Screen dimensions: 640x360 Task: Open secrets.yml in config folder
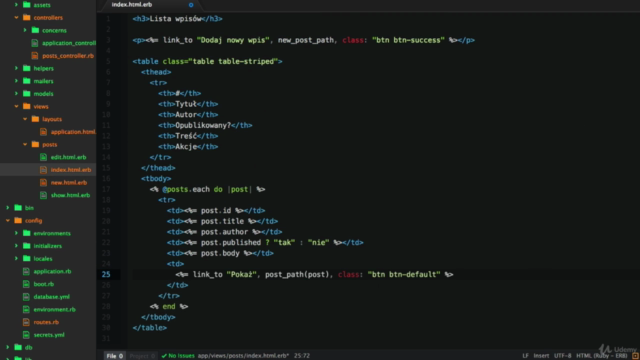[x=49, y=334]
